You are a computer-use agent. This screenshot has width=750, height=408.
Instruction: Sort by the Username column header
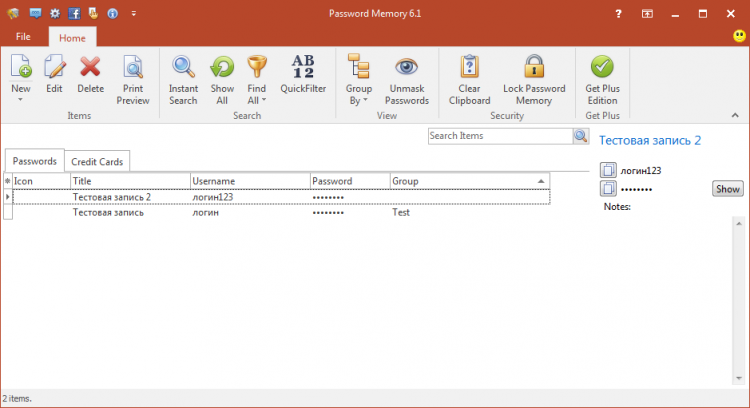coord(250,181)
